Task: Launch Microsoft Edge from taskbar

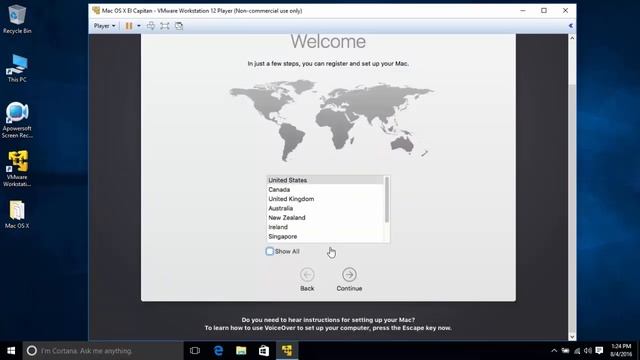Action: pos(218,351)
